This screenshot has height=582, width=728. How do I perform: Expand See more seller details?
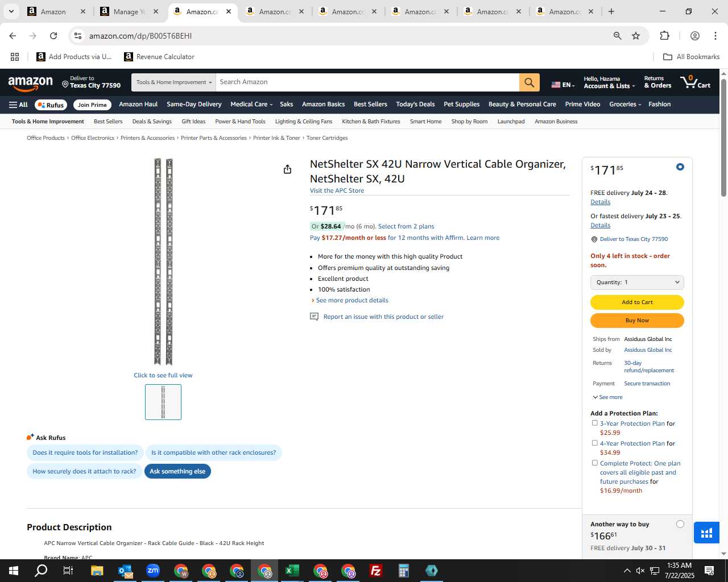tap(607, 397)
